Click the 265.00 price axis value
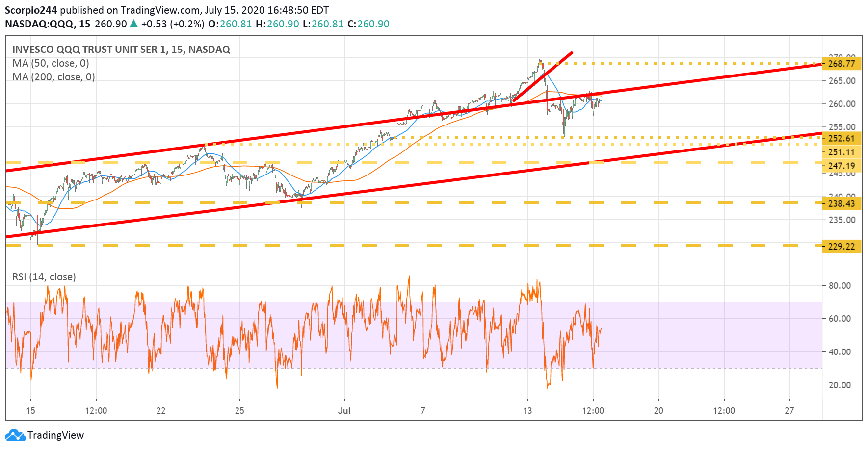 tap(842, 80)
